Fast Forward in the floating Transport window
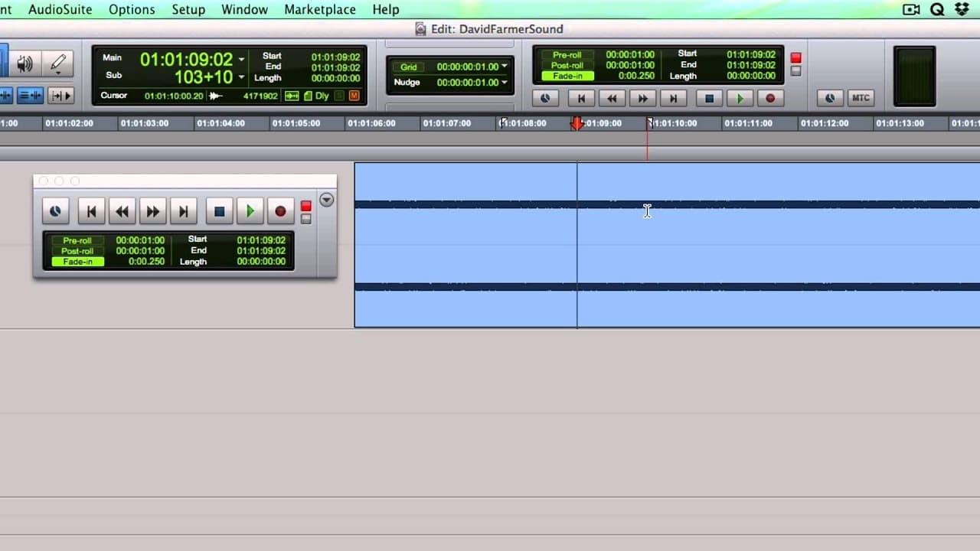The height and width of the screenshot is (551, 980). click(153, 211)
